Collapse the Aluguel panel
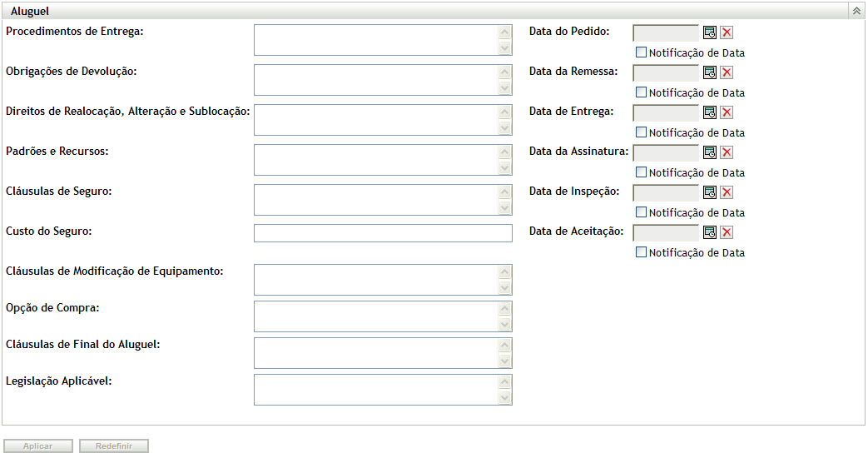 tap(856, 11)
